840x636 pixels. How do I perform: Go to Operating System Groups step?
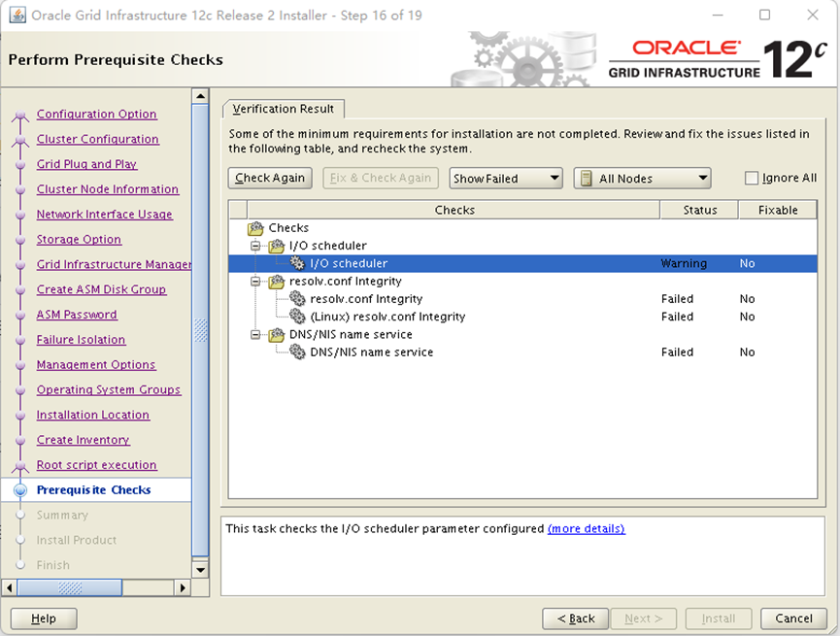point(109,389)
